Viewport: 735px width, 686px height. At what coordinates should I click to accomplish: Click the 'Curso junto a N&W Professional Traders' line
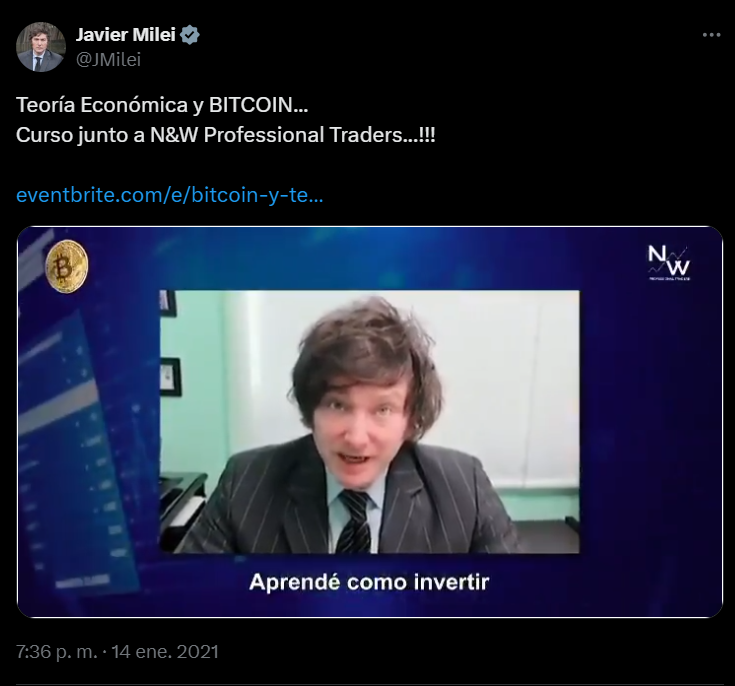click(225, 135)
